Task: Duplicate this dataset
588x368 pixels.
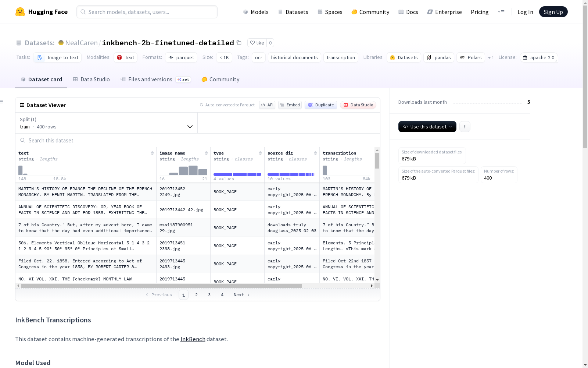Action: pos(321,105)
